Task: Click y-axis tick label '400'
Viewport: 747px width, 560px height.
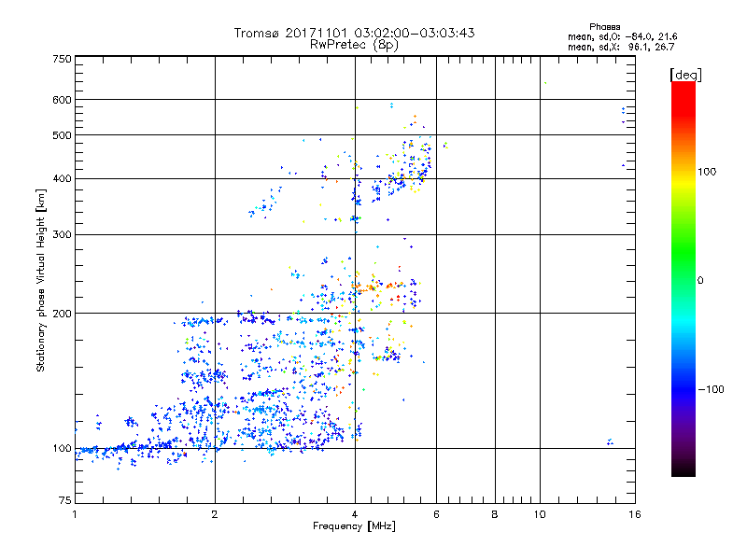Action: click(x=63, y=179)
